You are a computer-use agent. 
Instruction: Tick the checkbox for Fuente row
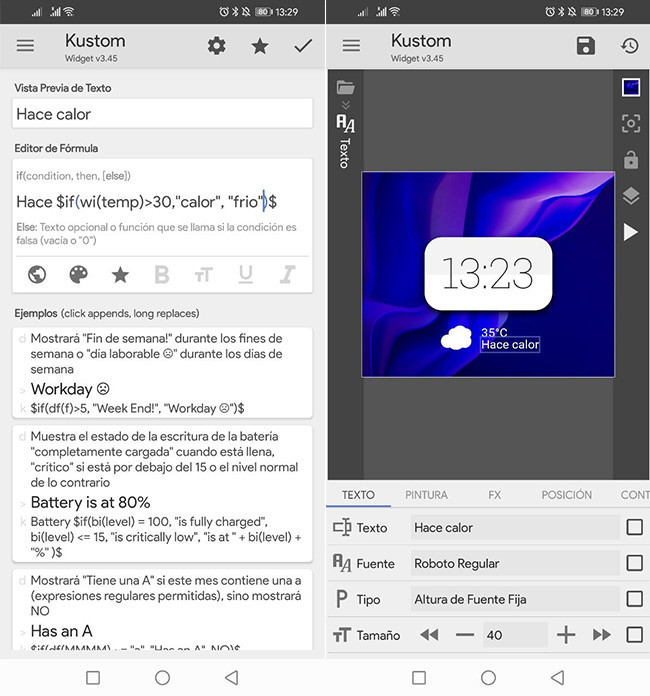[x=634, y=563]
